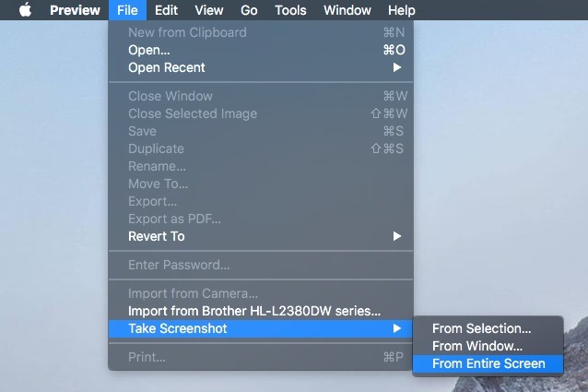Expand the Take Screenshot submenu
Screen dimensions: 588x392
coord(261,328)
